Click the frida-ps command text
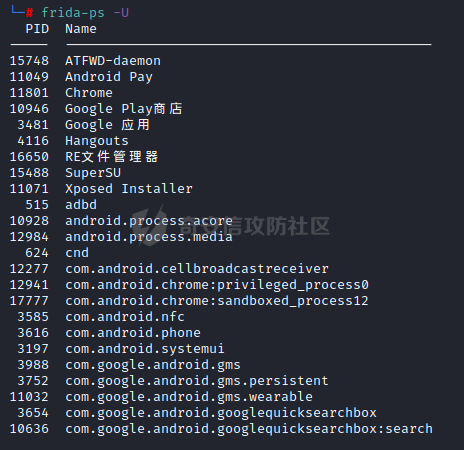Viewport: 464px width, 450px height. coord(73,13)
